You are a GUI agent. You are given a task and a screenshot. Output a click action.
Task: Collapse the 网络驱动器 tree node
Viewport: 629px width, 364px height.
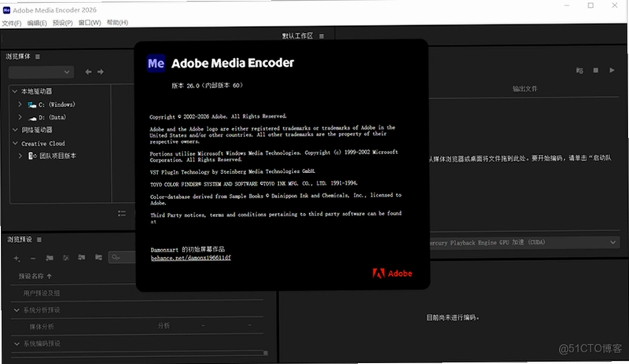tap(15, 130)
